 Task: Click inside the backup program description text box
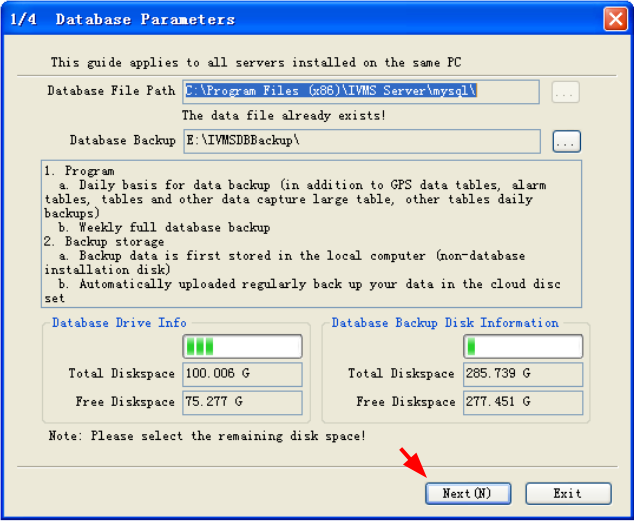click(x=312, y=234)
